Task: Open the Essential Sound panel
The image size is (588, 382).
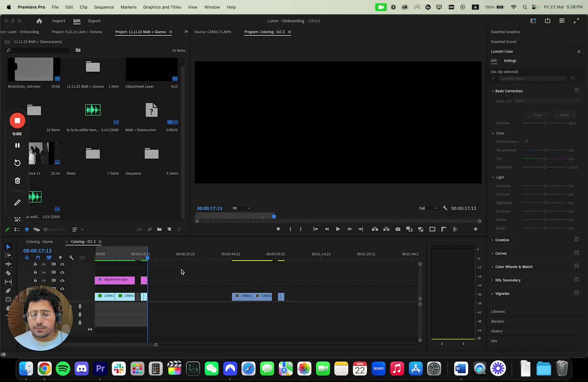Action: [x=503, y=41]
